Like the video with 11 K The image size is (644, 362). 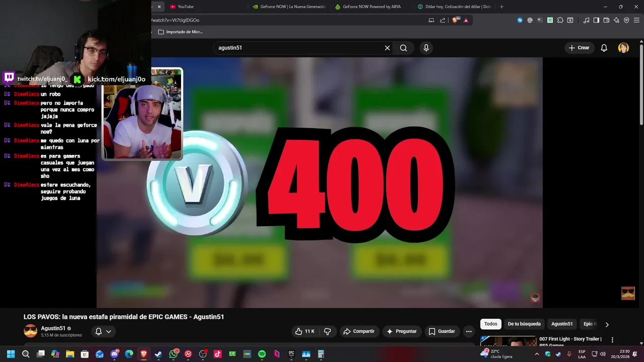pyautogui.click(x=305, y=331)
